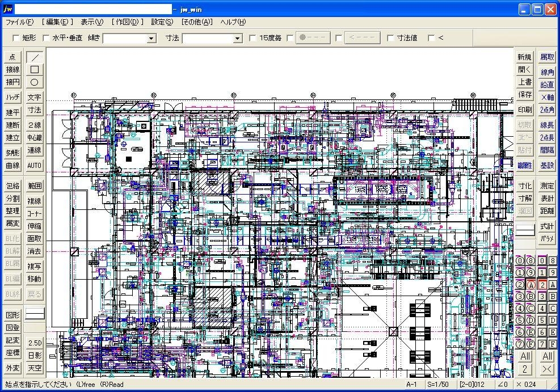Enable the 寸法値 checkbox
The image size is (560, 392).
[x=391, y=38]
